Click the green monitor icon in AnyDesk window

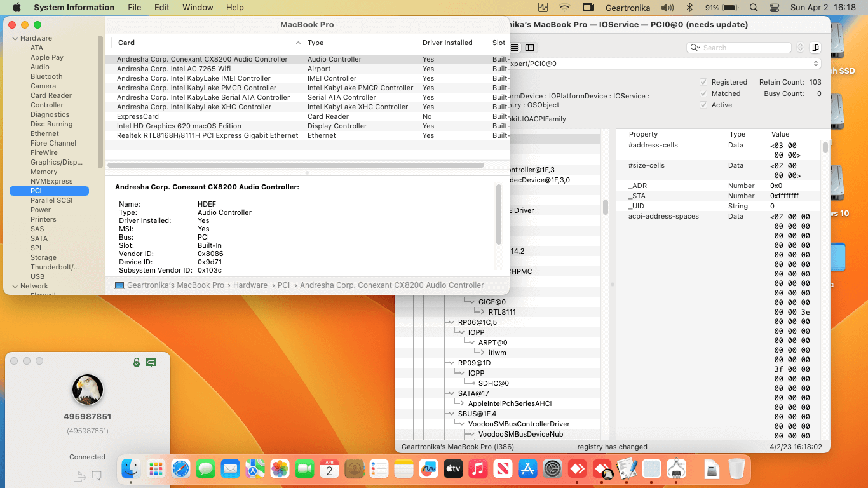click(151, 362)
